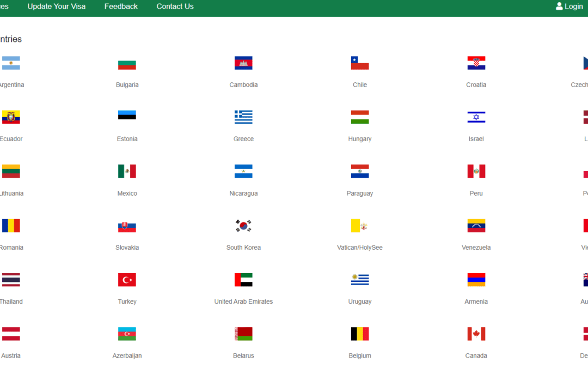Click the Belarus flag
The height and width of the screenshot is (368, 588).
click(243, 334)
